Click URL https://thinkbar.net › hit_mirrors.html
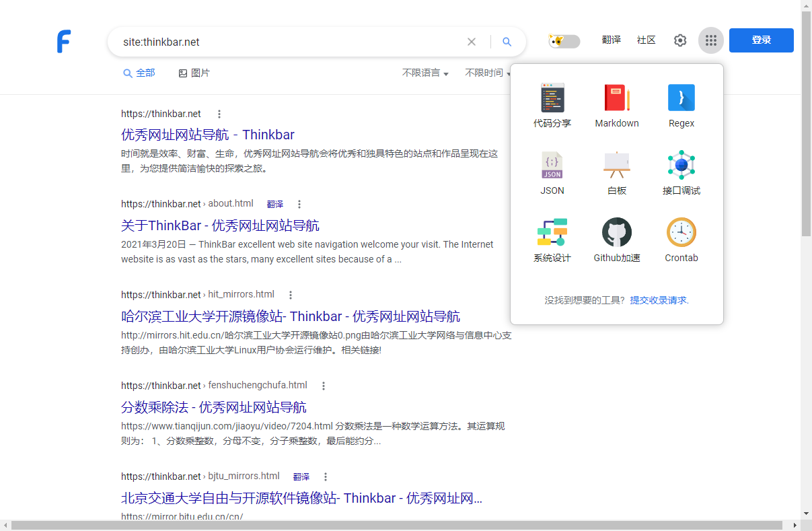The image size is (812, 531). pyautogui.click(x=198, y=295)
